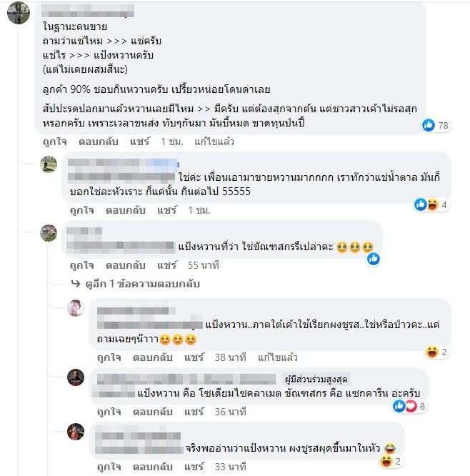Click ผู้มีส่วนร่วมสูงสุด badge
Viewport: 470px width, 476px height.
(x=316, y=380)
